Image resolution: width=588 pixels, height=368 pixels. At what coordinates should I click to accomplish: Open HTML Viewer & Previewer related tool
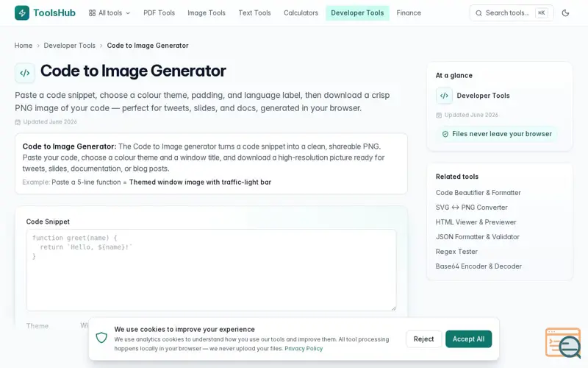476,222
